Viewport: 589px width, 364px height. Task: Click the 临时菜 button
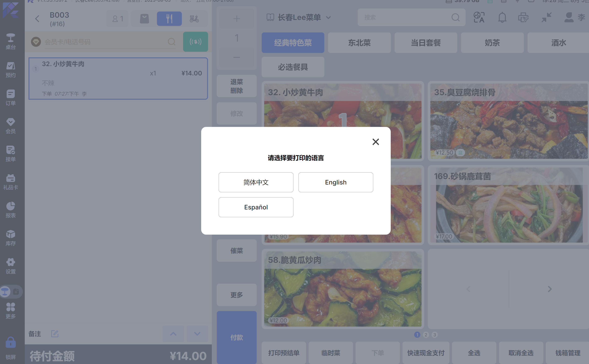click(331, 353)
